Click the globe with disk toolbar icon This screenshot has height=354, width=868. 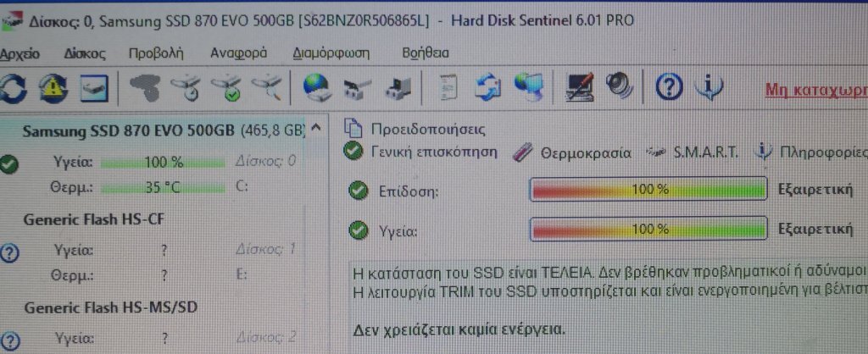[317, 89]
